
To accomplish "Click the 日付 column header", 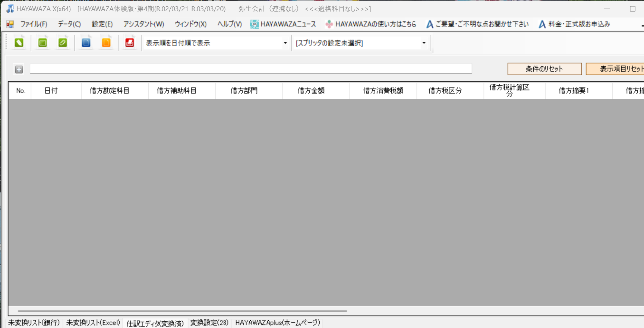I will pos(56,91).
